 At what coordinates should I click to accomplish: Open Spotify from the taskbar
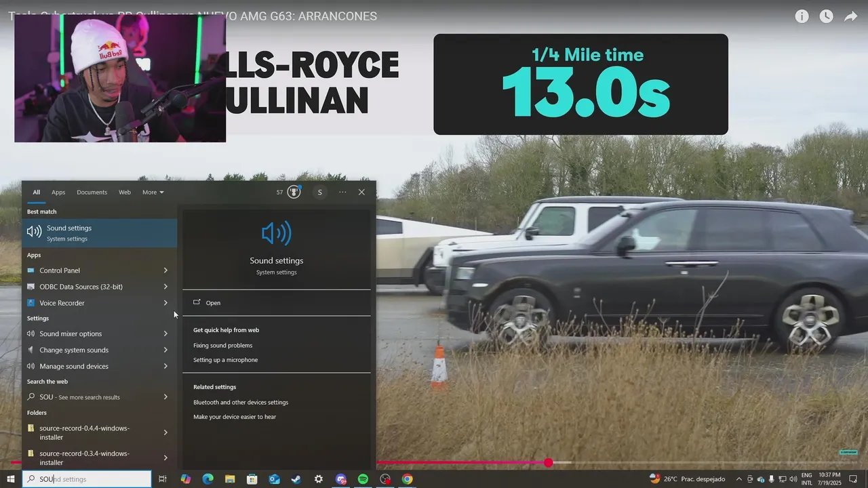click(x=363, y=479)
